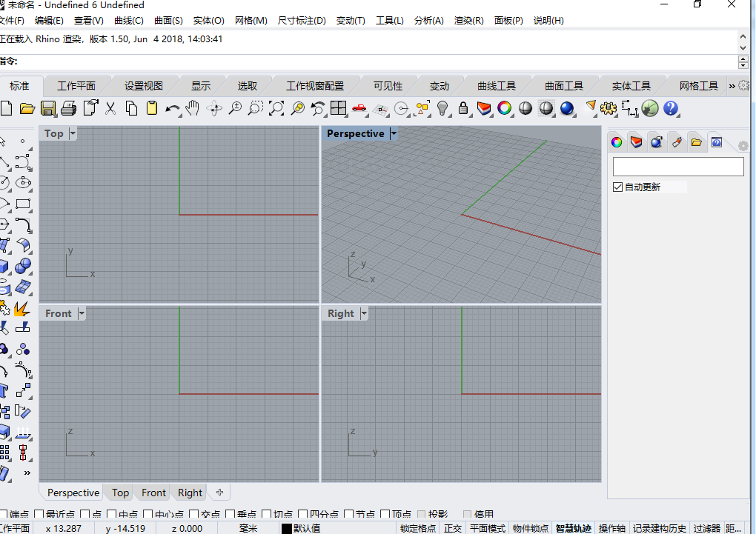Click the Print icon in toolbar
756x534 pixels.
click(x=69, y=109)
